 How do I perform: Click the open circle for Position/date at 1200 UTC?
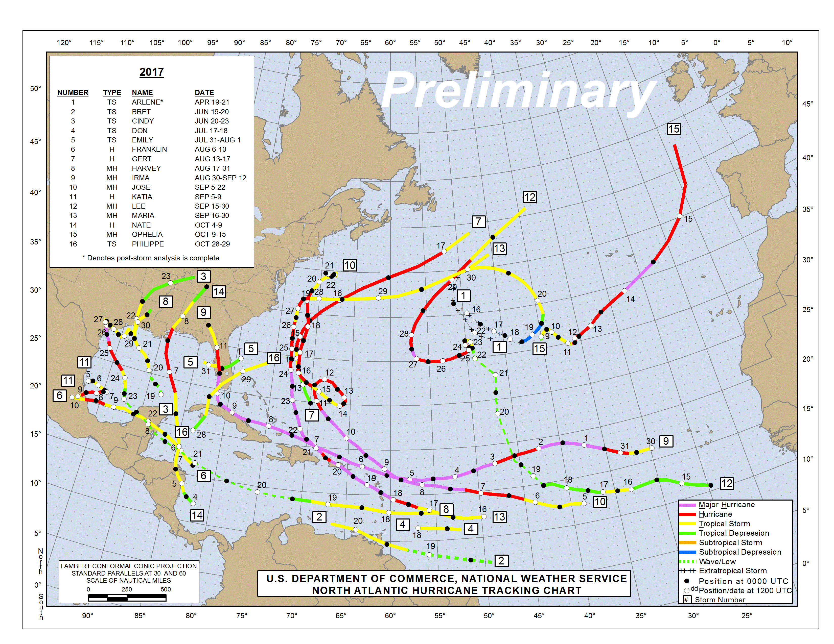[x=687, y=591]
